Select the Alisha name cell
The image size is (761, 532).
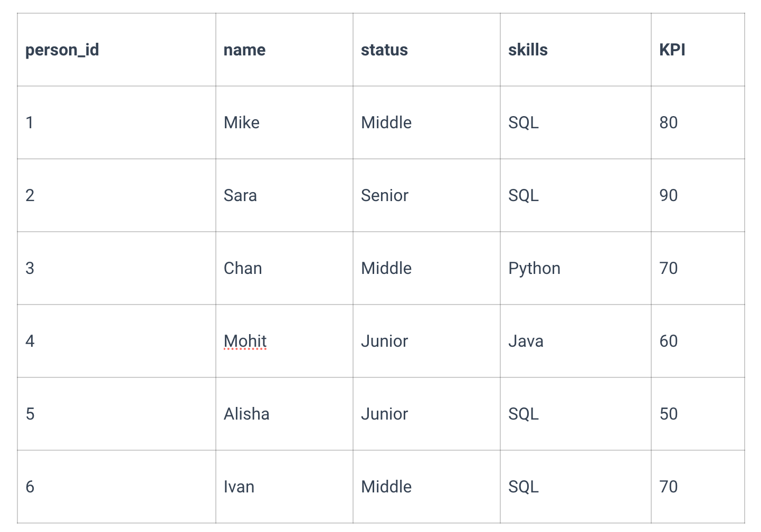coord(284,414)
